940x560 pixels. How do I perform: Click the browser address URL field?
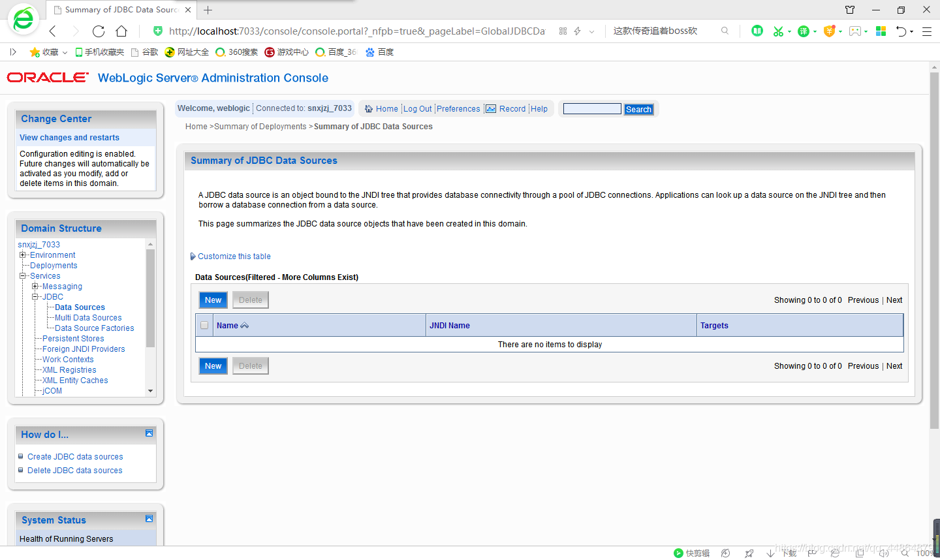point(356,31)
